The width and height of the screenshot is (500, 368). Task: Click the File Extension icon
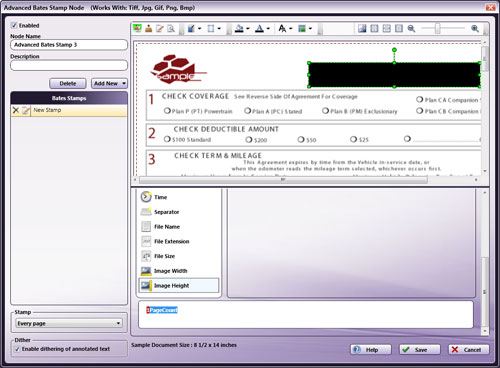pos(146,241)
